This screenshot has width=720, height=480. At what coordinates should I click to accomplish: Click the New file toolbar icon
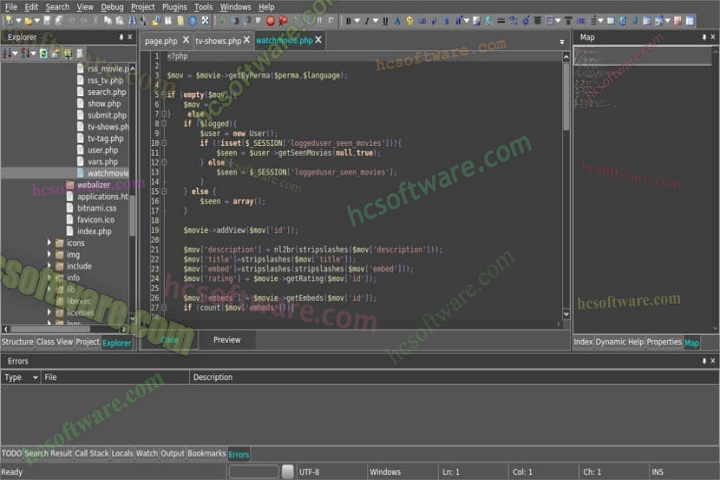(x=8, y=21)
